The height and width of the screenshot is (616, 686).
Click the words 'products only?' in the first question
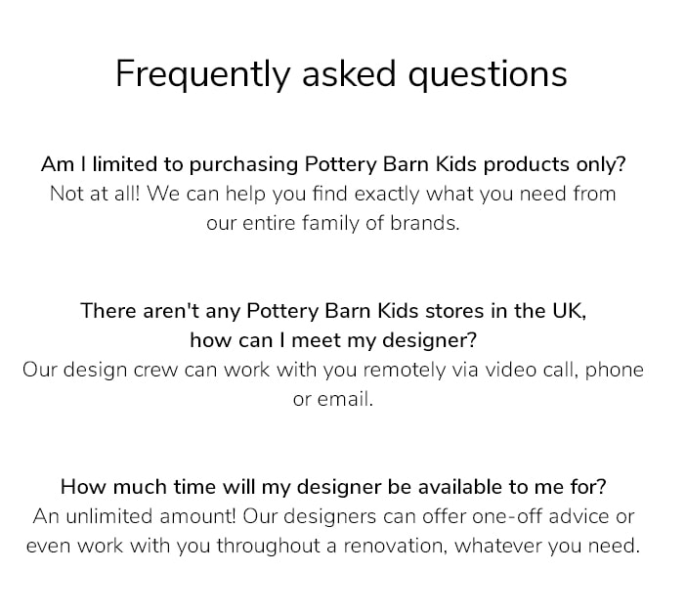(554, 165)
